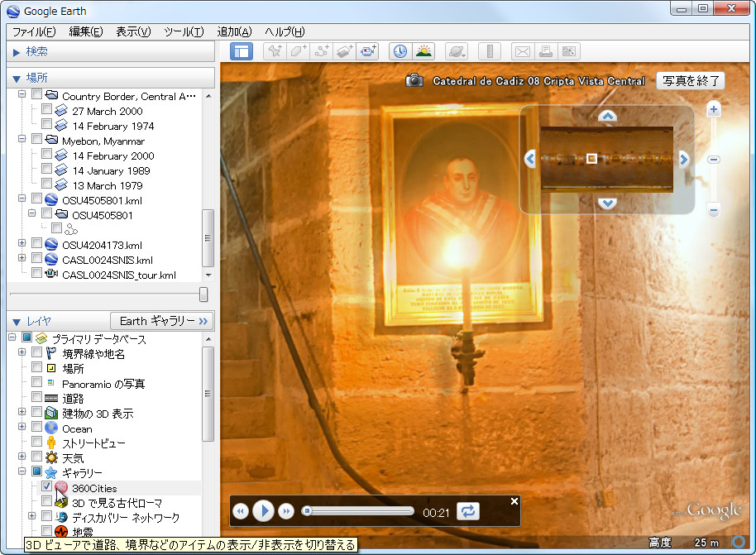Pan the photo down with the bottom arrow
This screenshot has width=756, height=555.
607,203
